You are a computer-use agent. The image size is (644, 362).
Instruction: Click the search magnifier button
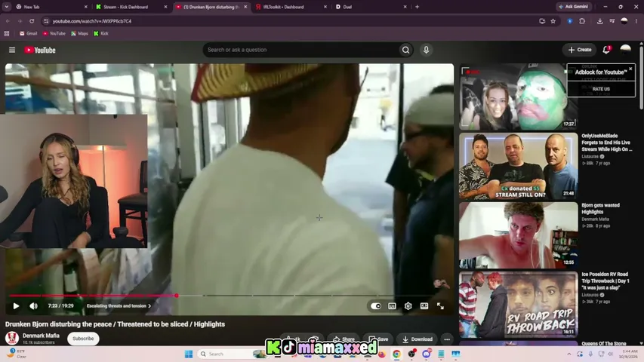(405, 50)
